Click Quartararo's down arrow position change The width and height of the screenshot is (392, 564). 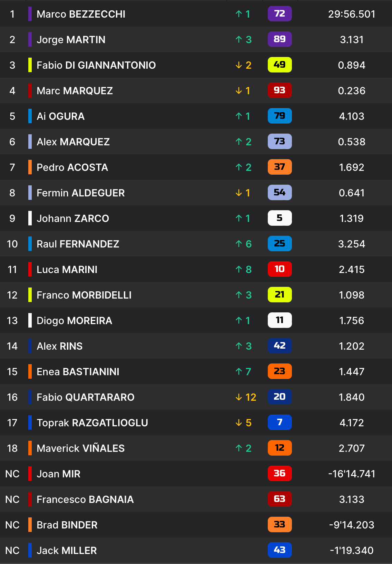239,397
